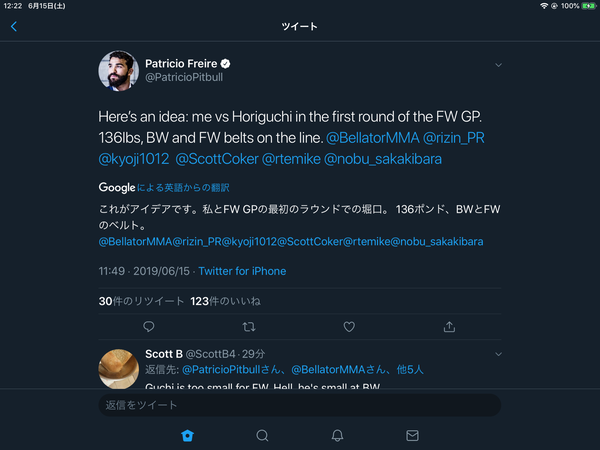Reply to Patricio Freire's tweet
The width and height of the screenshot is (600, 450).
[148, 326]
